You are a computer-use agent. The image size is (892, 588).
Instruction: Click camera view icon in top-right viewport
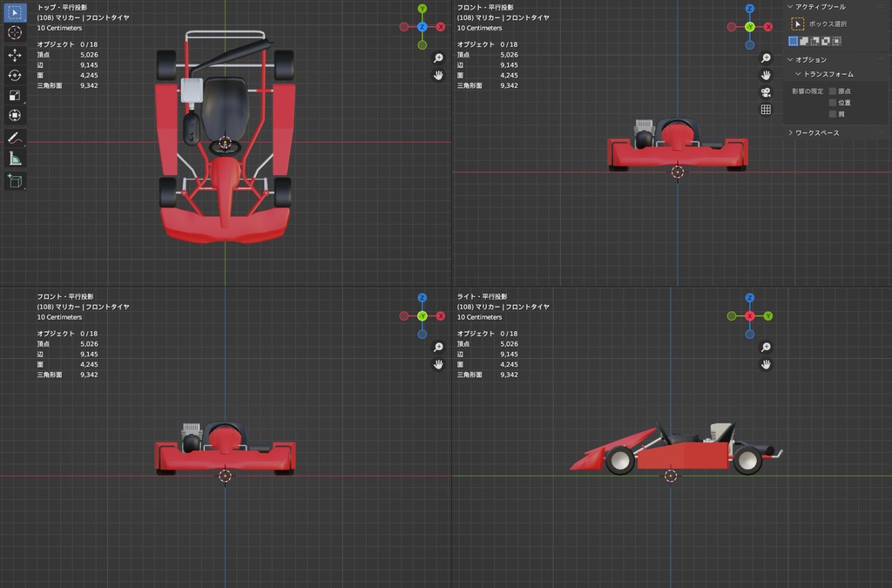(x=766, y=92)
